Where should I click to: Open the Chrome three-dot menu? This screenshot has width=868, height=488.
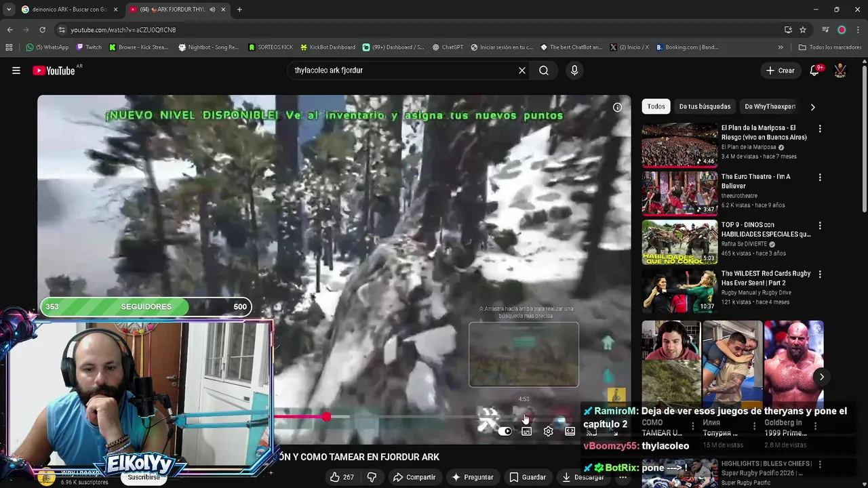coord(858,30)
